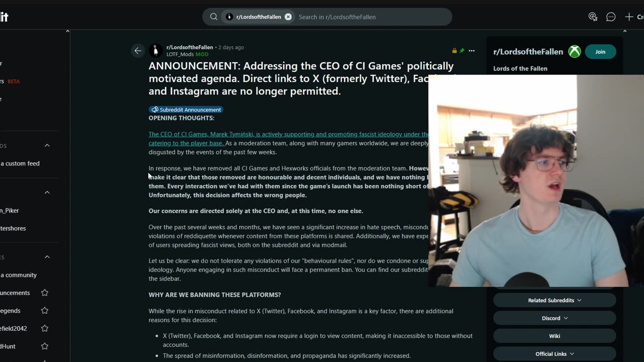Click the Create plus icon
Image resolution: width=644 pixels, height=362 pixels.
[629, 17]
